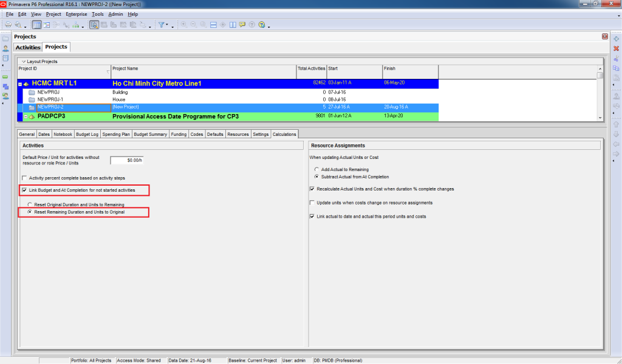Open the Print Preview toolbar dropdown arrow
622x364 pixels.
25,27
